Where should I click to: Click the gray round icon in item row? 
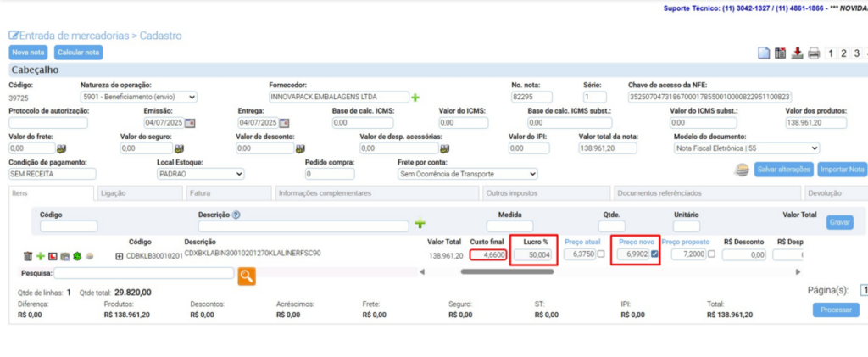tap(90, 257)
